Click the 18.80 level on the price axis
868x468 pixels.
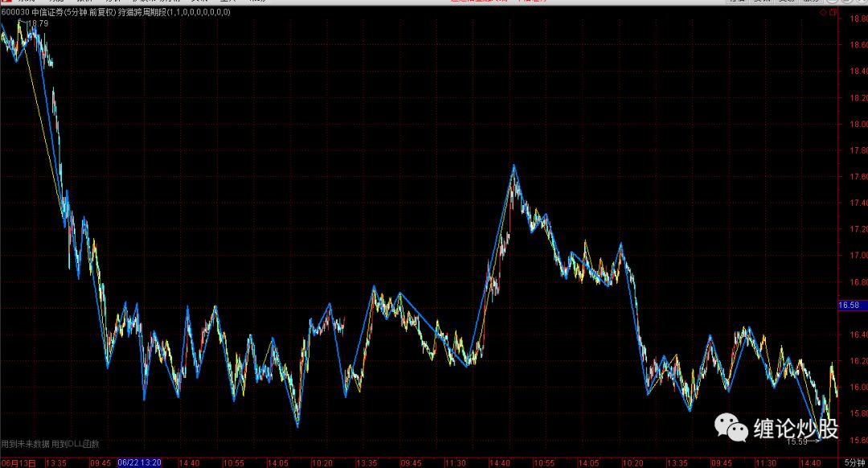(x=852, y=20)
